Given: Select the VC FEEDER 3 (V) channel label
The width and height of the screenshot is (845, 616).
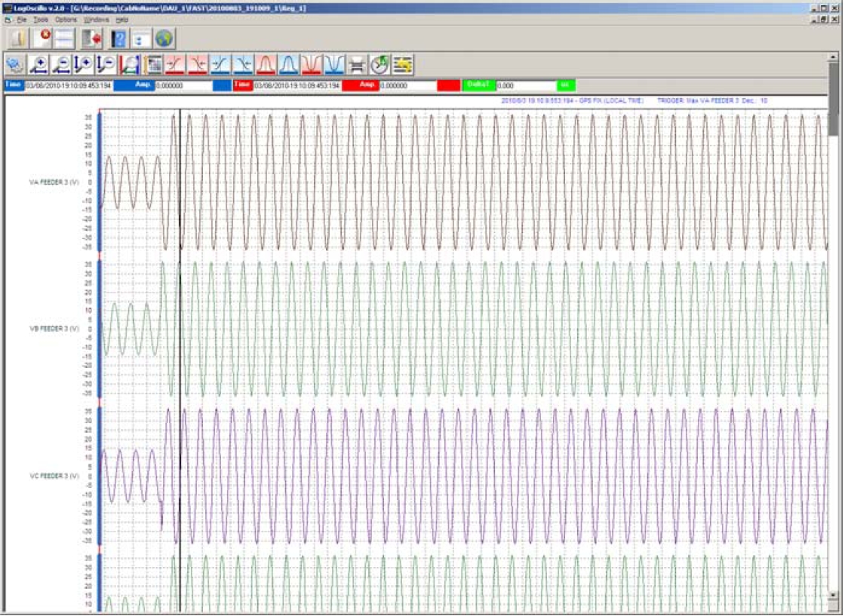Looking at the screenshot, I should coord(54,476).
